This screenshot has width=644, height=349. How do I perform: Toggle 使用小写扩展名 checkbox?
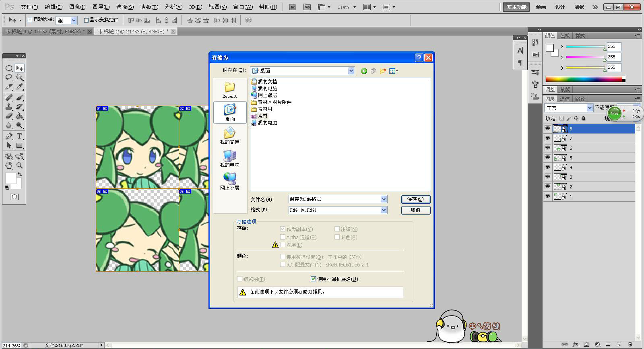(314, 279)
